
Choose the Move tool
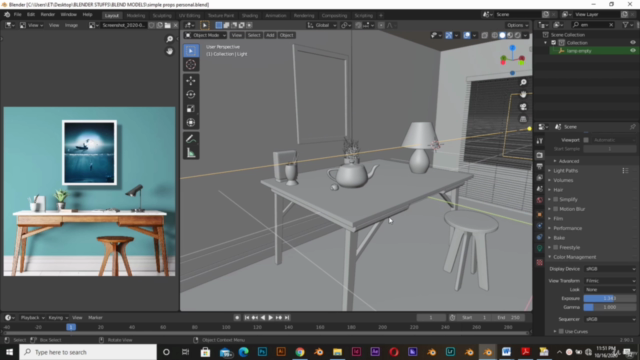point(191,80)
